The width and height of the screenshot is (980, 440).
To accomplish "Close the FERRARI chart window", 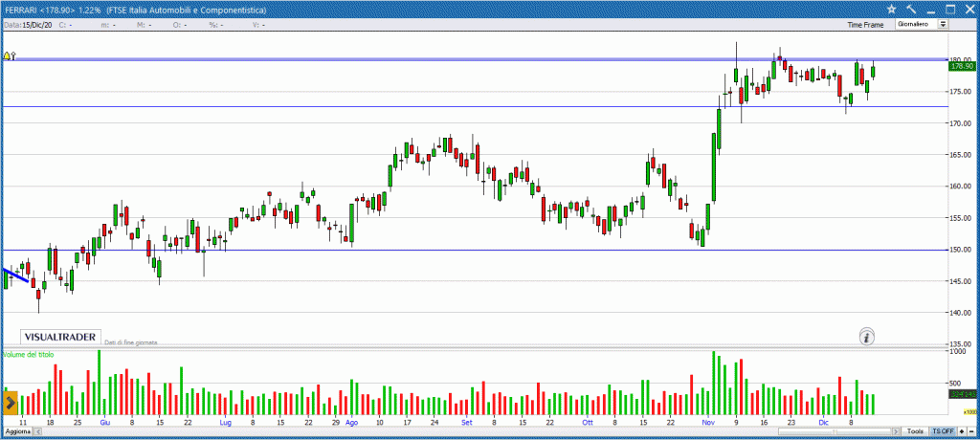I will pyautogui.click(x=970, y=9).
